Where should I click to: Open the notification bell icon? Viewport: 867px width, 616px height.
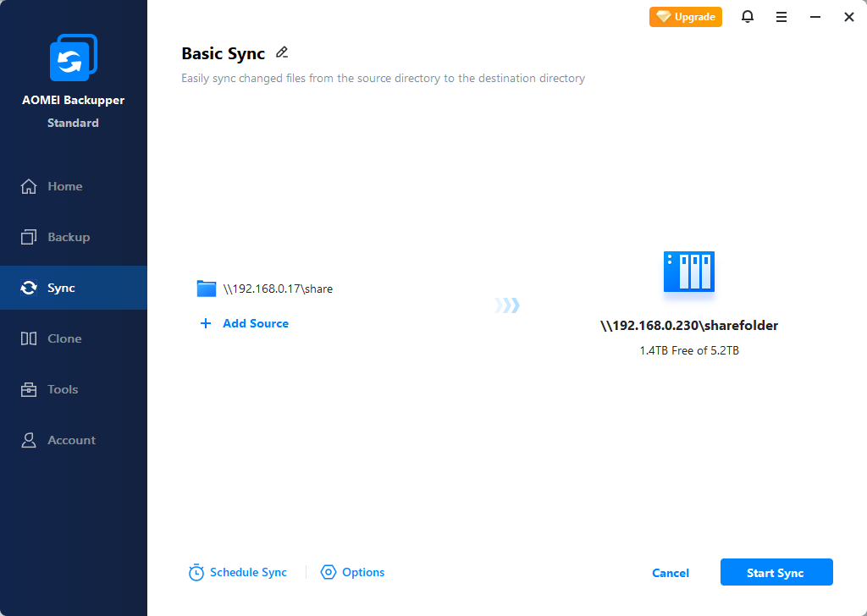point(748,17)
